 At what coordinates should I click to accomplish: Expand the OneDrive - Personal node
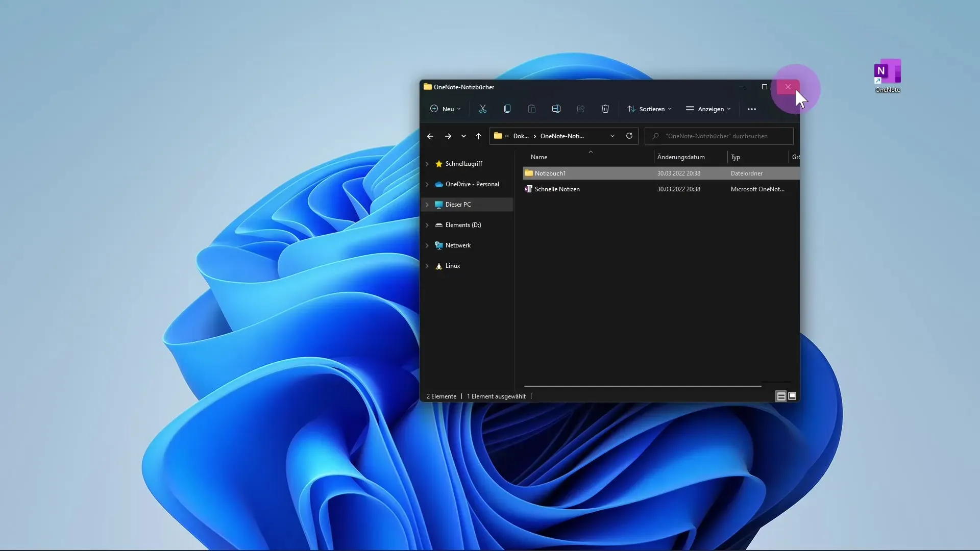click(x=427, y=184)
